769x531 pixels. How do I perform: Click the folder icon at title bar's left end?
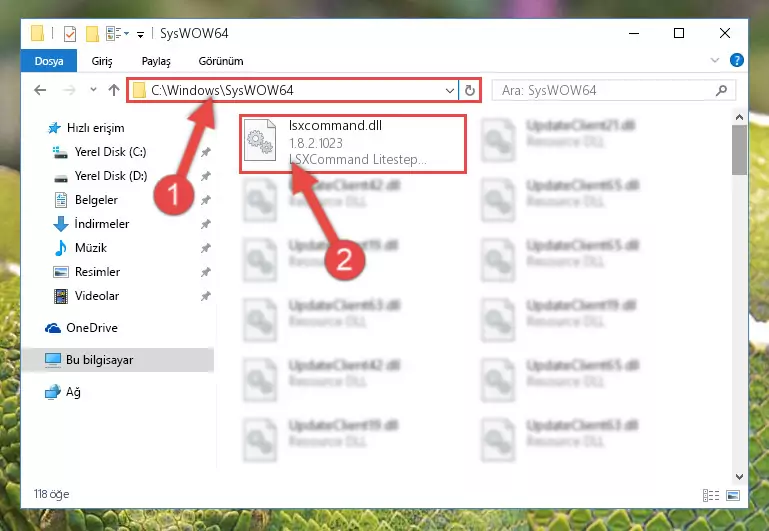(37, 33)
